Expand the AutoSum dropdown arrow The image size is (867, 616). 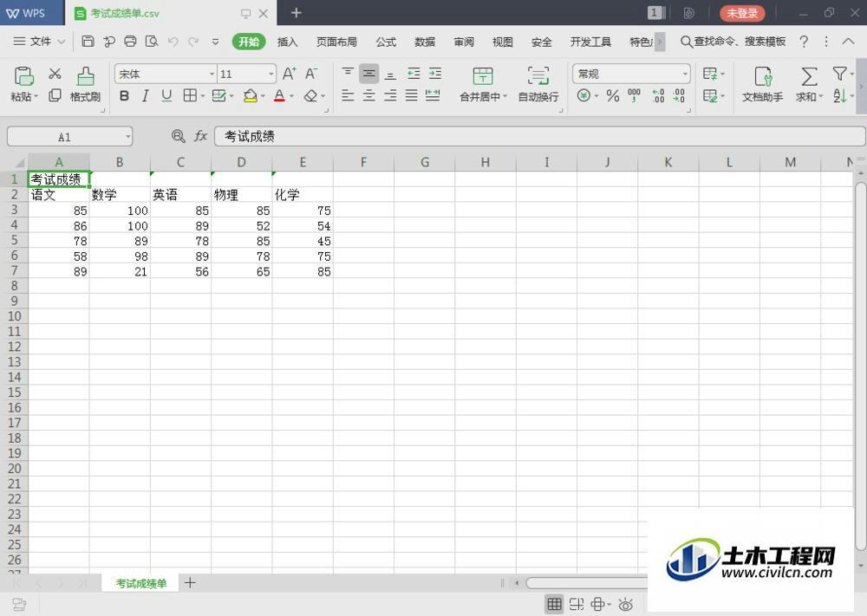(x=820, y=97)
